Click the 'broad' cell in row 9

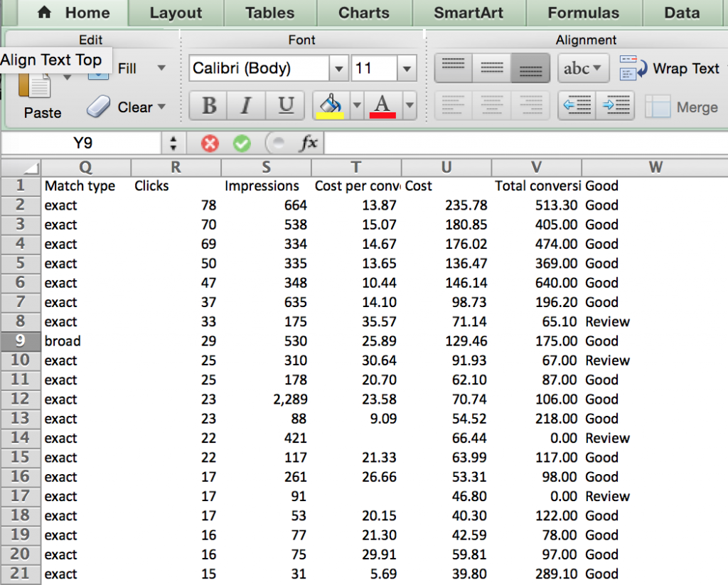click(x=86, y=340)
